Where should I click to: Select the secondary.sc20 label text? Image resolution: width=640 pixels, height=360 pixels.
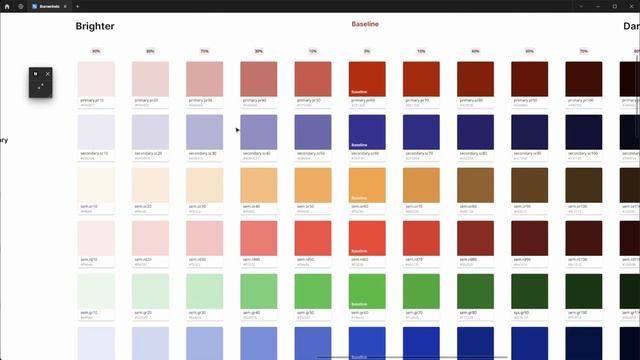point(148,153)
